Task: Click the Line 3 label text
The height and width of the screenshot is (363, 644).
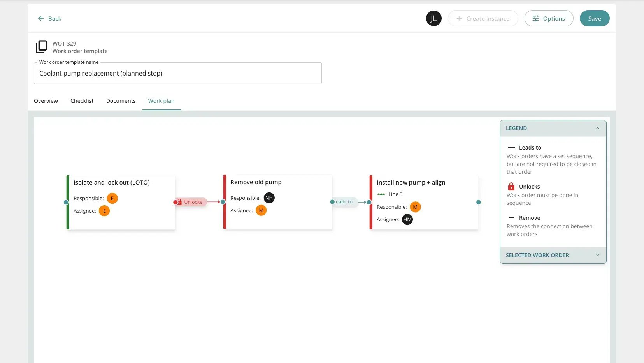Action: [395, 194]
